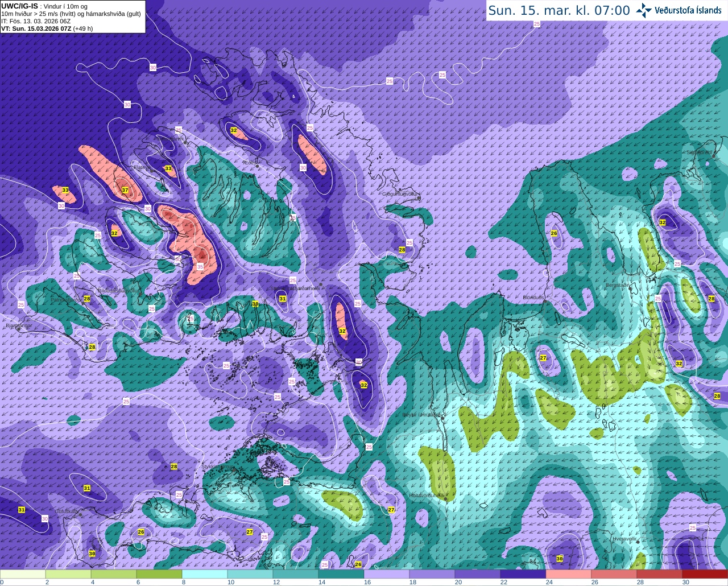
Task: Select the above-30 dark red legend swatch
Action: (x=705, y=574)
